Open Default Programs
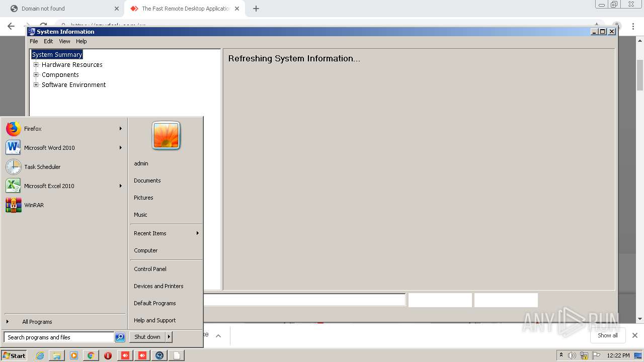The width and height of the screenshot is (644, 362). [155, 303]
